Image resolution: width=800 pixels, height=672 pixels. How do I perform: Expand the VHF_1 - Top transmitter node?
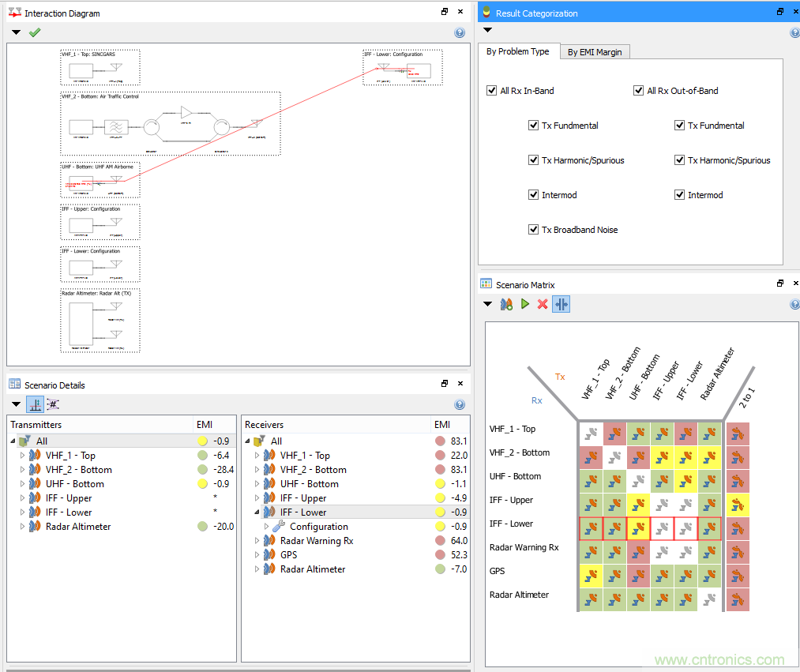pos(21,456)
